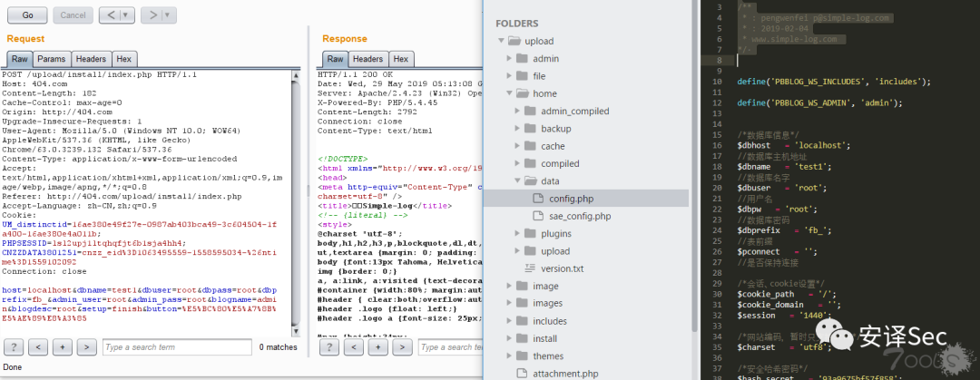This screenshot has width=980, height=380.
Task: Click next match '>' icon under Request
Action: click(x=85, y=347)
